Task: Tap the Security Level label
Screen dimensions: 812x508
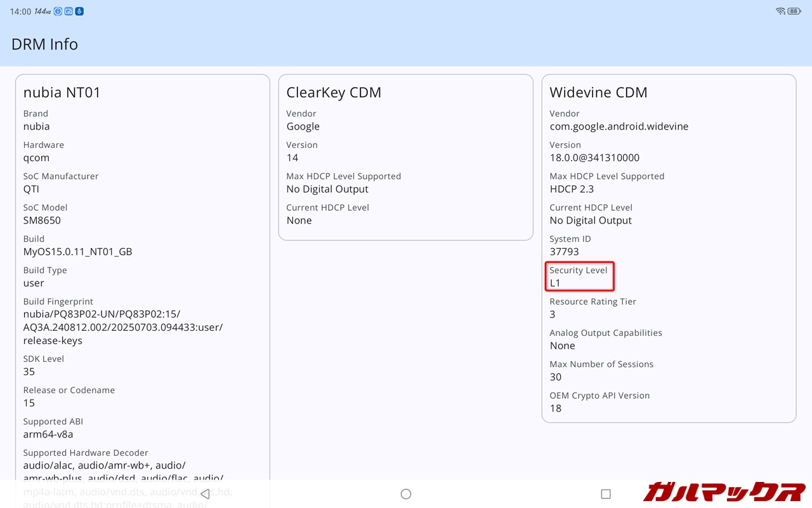Action: [579, 271]
